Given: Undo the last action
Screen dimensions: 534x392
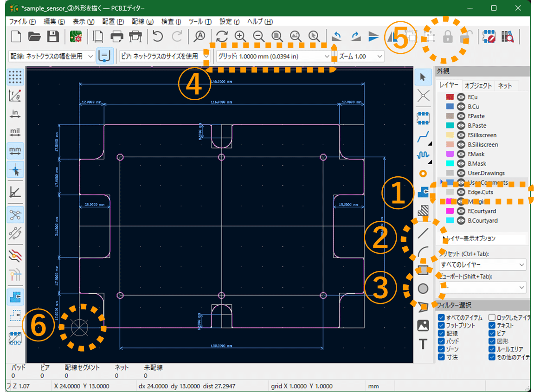Looking at the screenshot, I should click(157, 36).
